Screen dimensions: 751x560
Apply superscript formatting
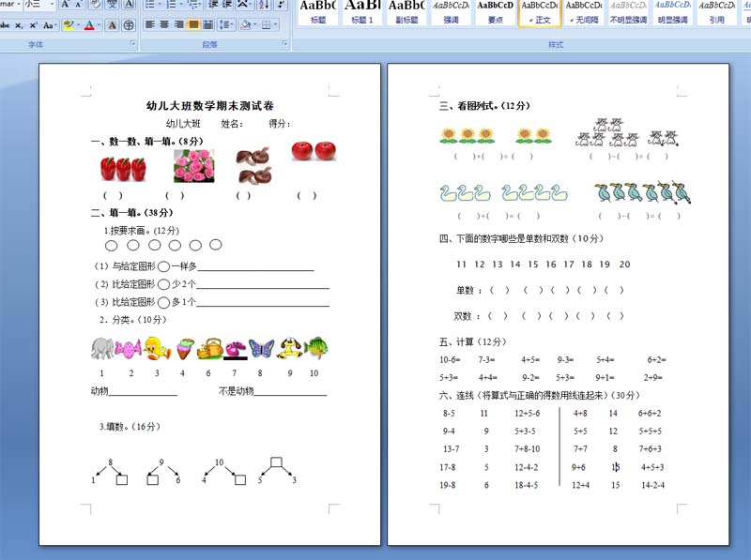[33, 25]
